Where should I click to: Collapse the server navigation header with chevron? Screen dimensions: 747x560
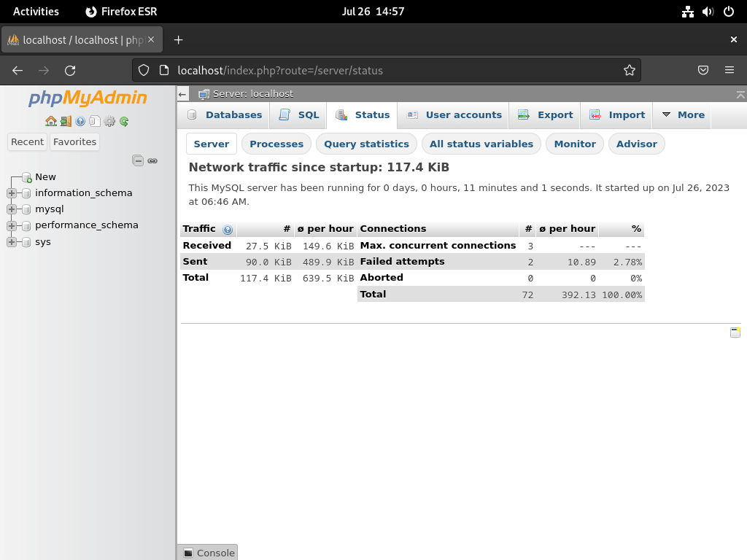click(x=741, y=93)
